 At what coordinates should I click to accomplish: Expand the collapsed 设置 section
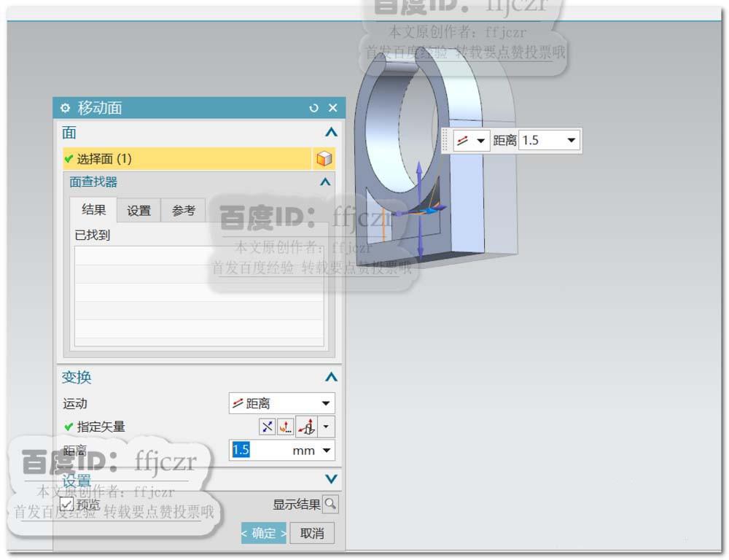[332, 480]
